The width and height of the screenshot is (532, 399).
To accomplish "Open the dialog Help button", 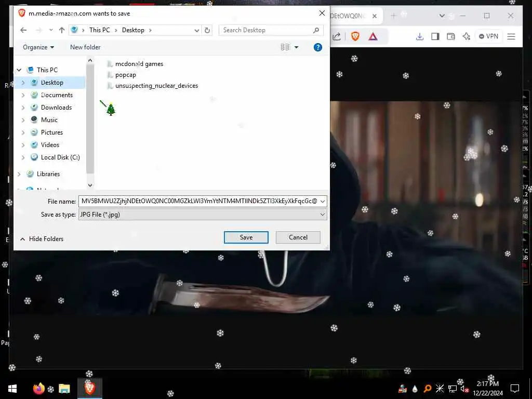I will coord(317,47).
